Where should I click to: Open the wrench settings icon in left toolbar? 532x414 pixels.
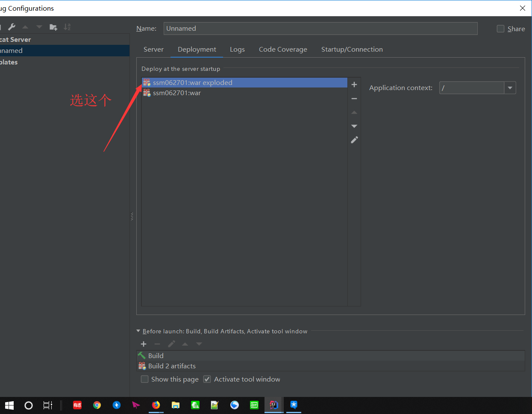click(12, 27)
